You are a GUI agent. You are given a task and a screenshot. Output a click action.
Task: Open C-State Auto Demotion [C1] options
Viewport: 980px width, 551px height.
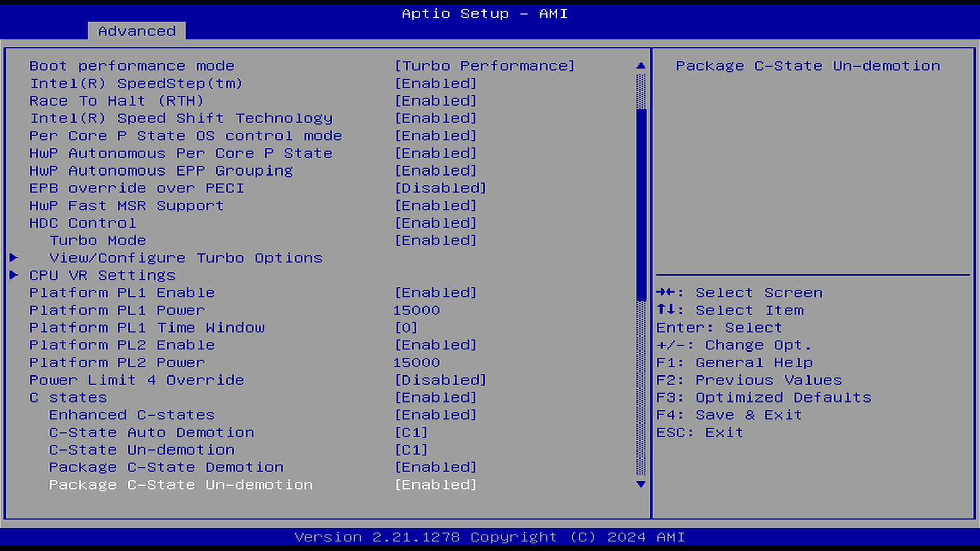[411, 433]
